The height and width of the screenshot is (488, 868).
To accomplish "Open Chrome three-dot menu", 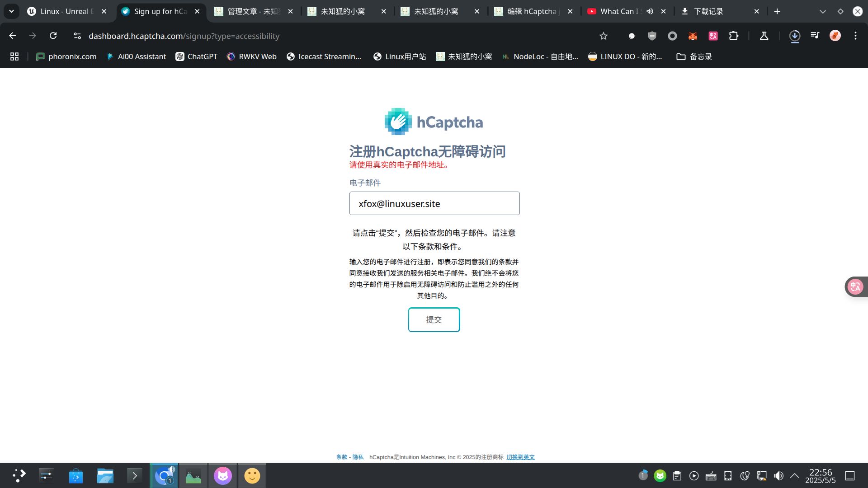I will coord(855,36).
